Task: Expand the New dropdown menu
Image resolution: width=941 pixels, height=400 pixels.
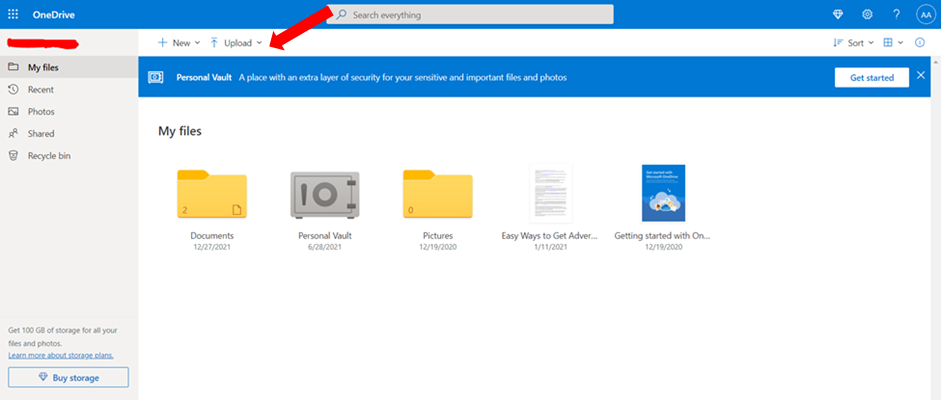Action: point(179,43)
